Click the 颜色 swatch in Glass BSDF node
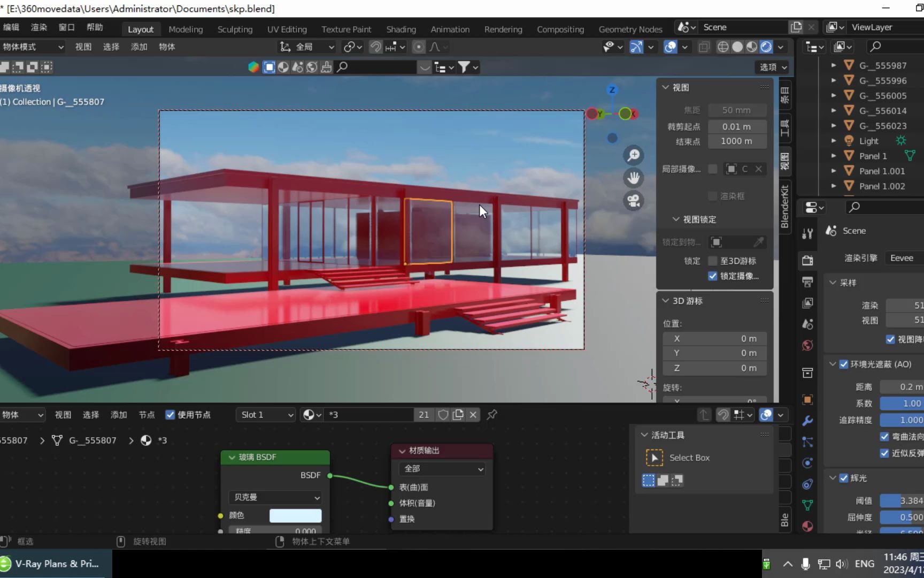The image size is (924, 578). [295, 515]
